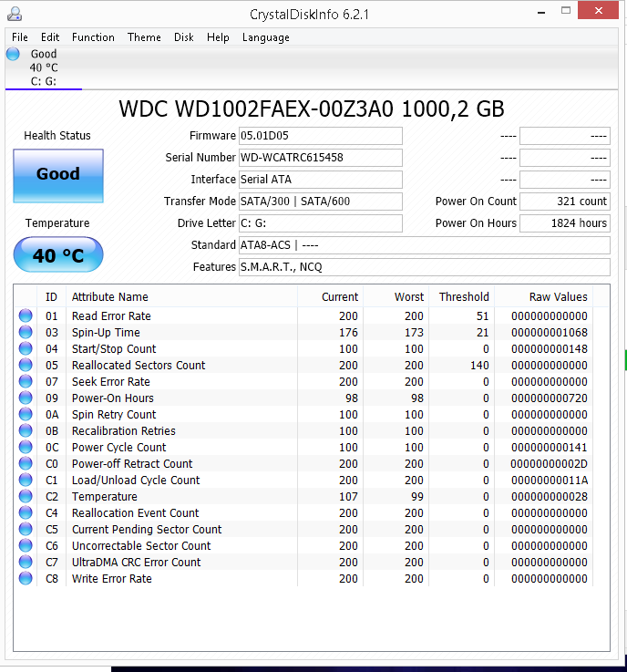627x672 pixels.
Task: Click status orb for Spin-Up Time
Action: click(26, 332)
